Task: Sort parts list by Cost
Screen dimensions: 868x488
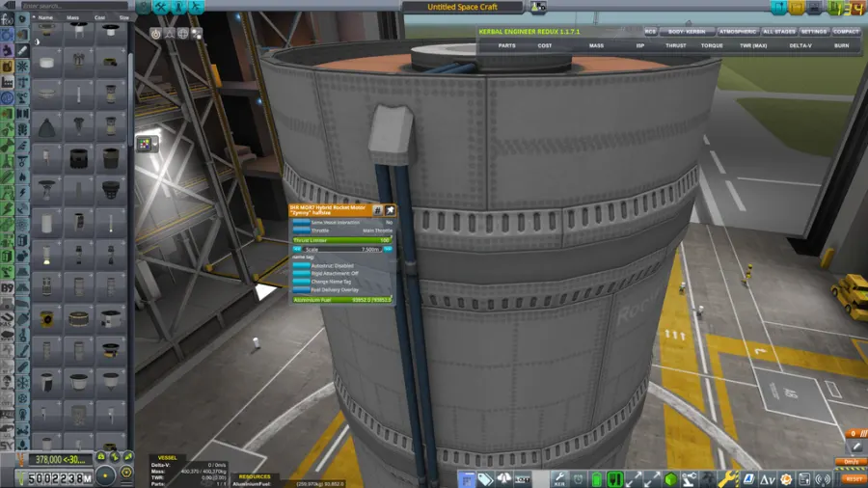Action: click(99, 17)
